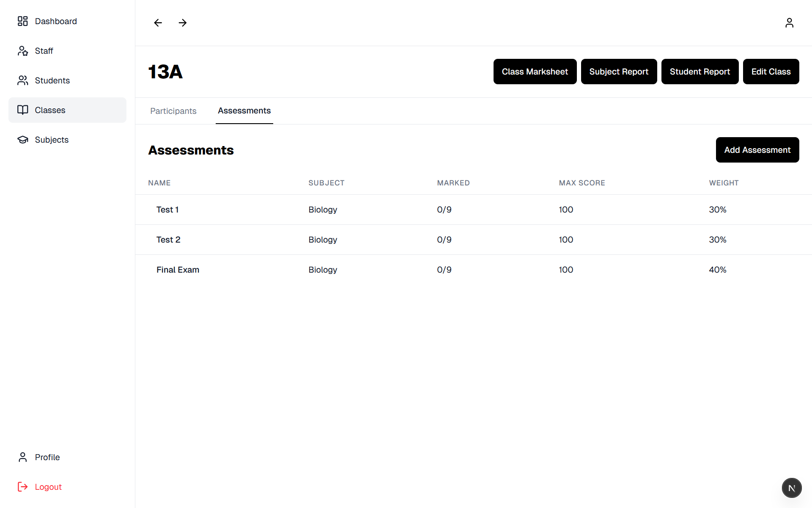The image size is (812, 508).
Task: Click the WEIGHT column header
Action: 724,183
